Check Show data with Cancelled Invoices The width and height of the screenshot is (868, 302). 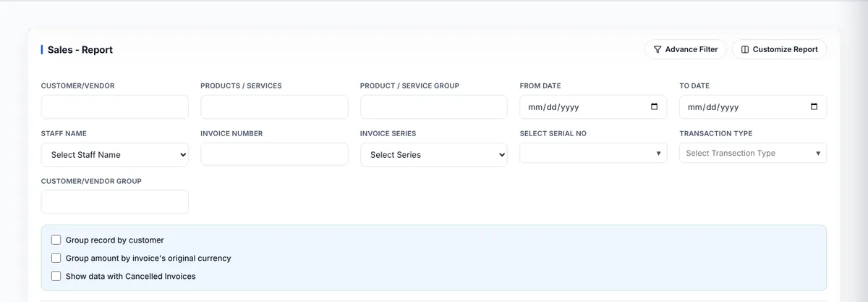tap(56, 276)
